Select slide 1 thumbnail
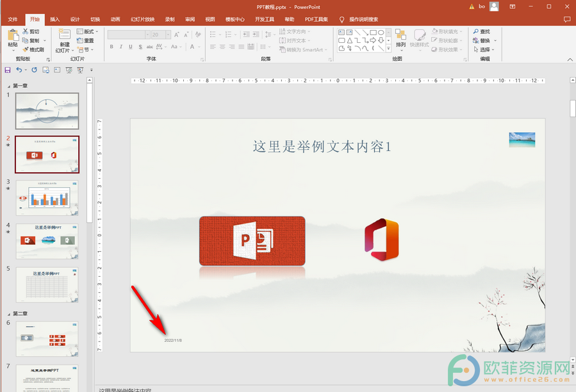Viewport: 576px width, 392px height. coord(47,111)
